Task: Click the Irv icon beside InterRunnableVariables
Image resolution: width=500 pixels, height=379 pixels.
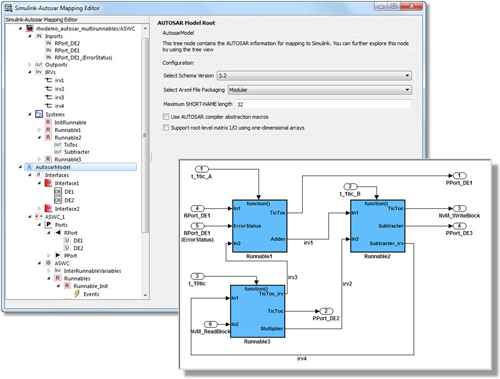Action: click(x=58, y=271)
